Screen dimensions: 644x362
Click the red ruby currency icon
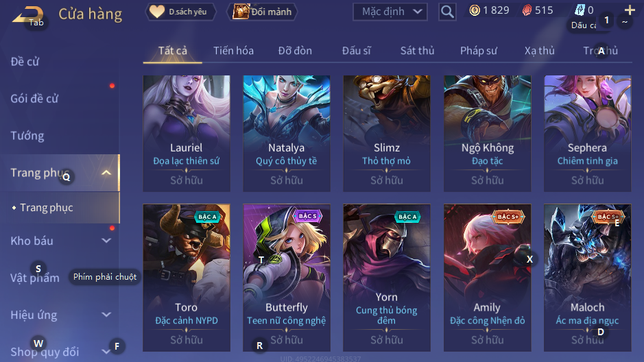pyautogui.click(x=527, y=10)
